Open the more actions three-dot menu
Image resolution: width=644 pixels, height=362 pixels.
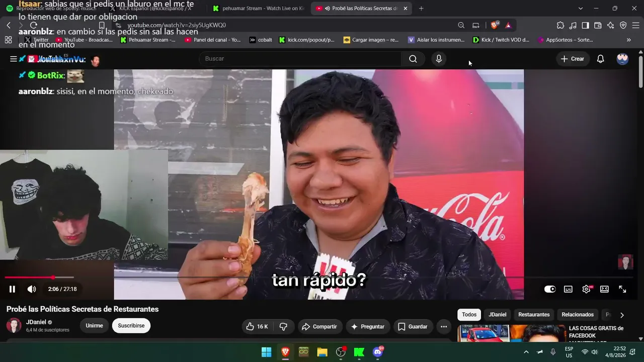pyautogui.click(x=444, y=327)
